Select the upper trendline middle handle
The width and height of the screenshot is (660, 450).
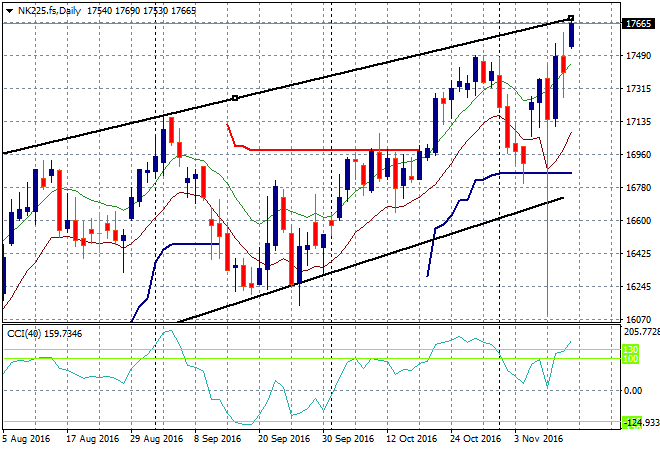235,98
